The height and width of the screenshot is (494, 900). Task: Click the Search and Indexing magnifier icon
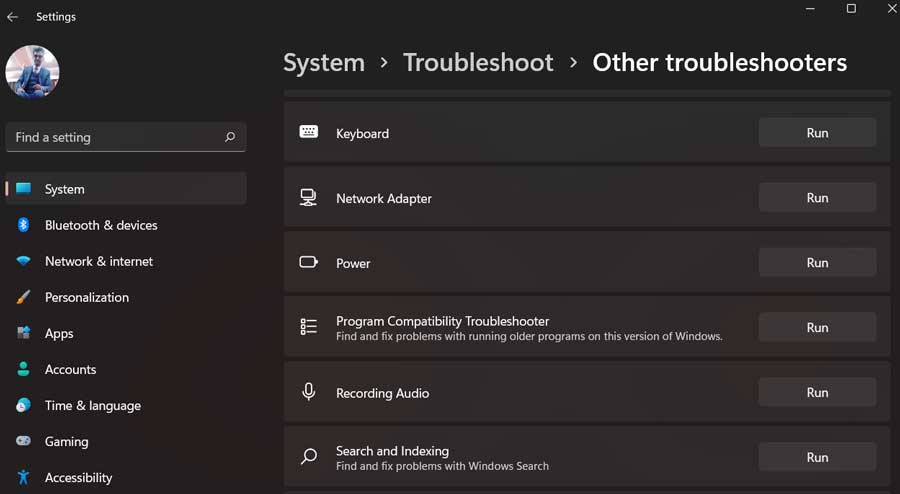(309, 456)
